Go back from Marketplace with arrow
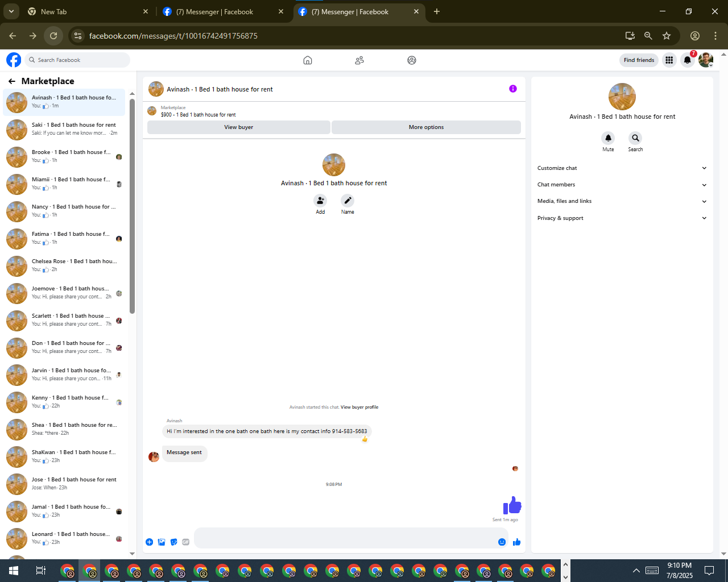The height and width of the screenshot is (582, 728). click(12, 81)
